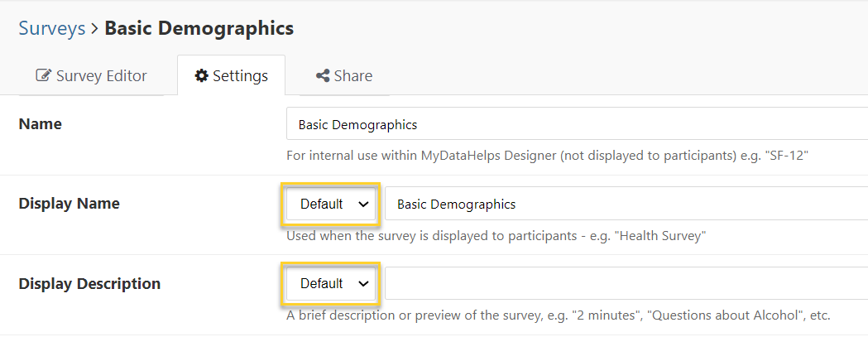Click the 'Name' field label

pos(41,123)
